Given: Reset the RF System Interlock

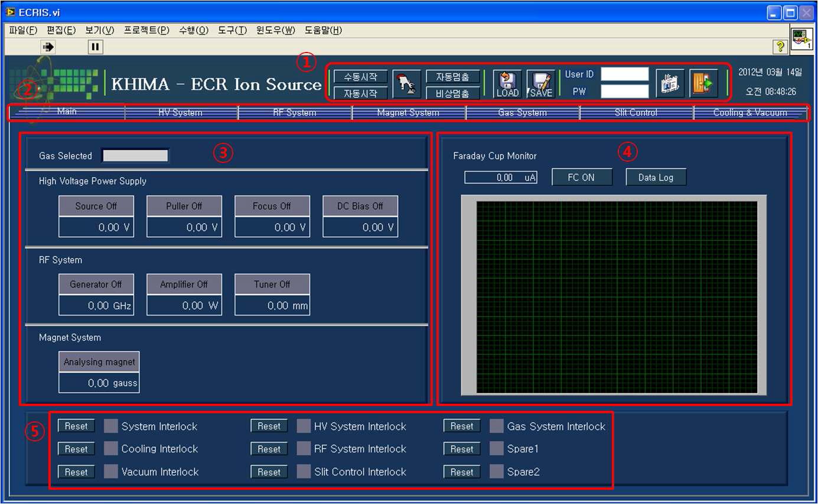Looking at the screenshot, I should 269,449.
